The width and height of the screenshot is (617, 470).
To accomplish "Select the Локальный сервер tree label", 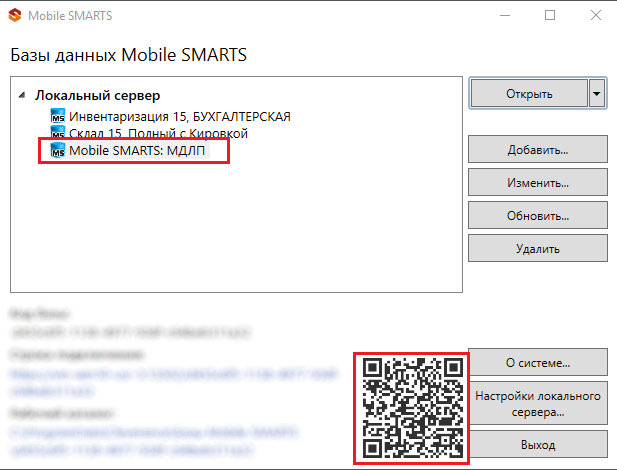I will 98,95.
